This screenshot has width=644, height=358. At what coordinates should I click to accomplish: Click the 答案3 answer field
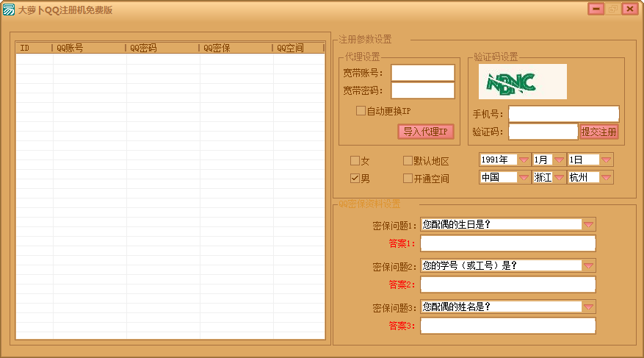pyautogui.click(x=508, y=326)
